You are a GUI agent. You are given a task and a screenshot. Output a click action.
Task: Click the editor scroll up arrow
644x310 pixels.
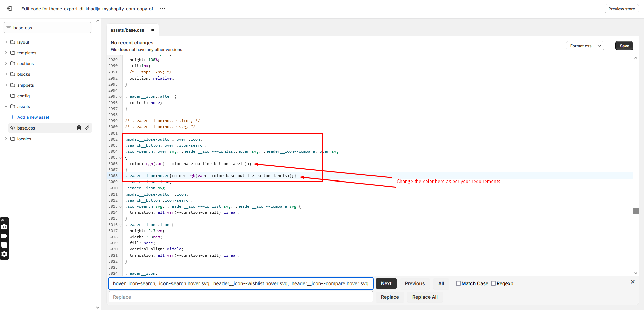point(636,58)
